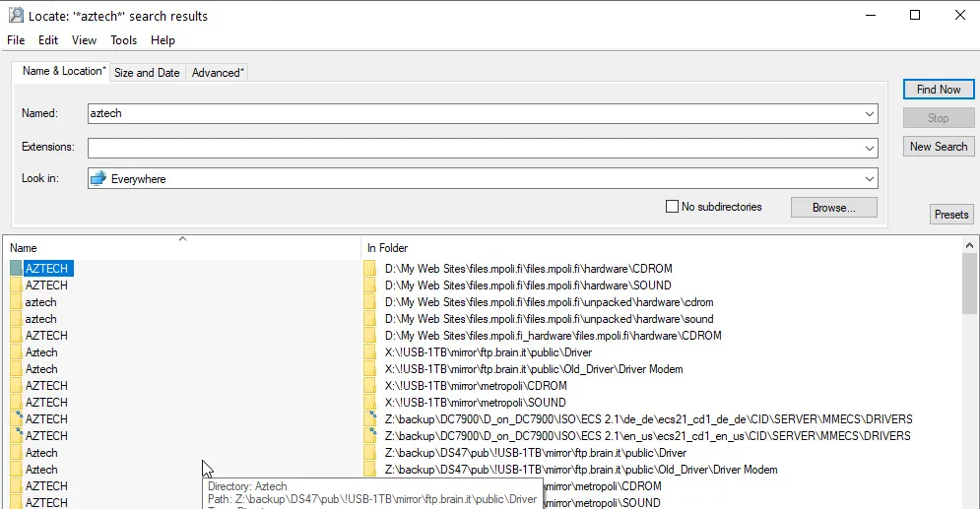Open the Tools menu
Image resolution: width=980 pixels, height=509 pixels.
[123, 40]
